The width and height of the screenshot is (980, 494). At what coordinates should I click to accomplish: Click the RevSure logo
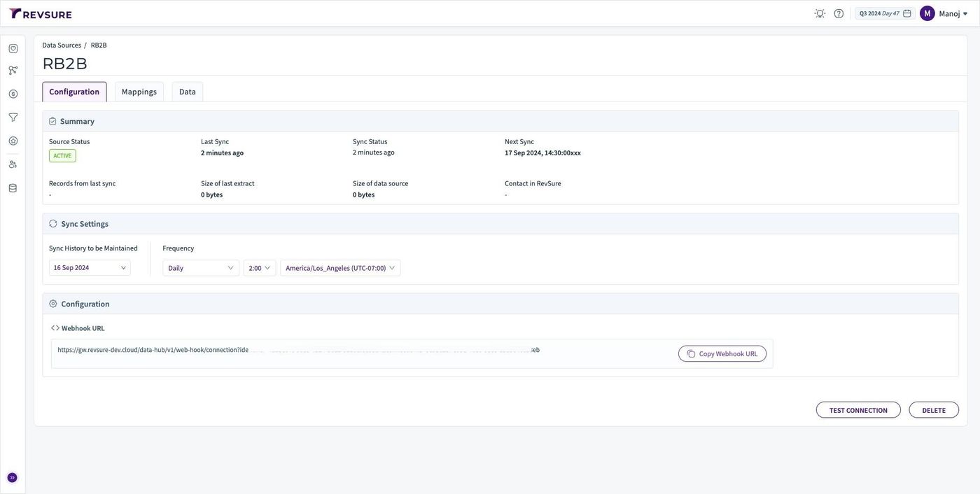41,13
